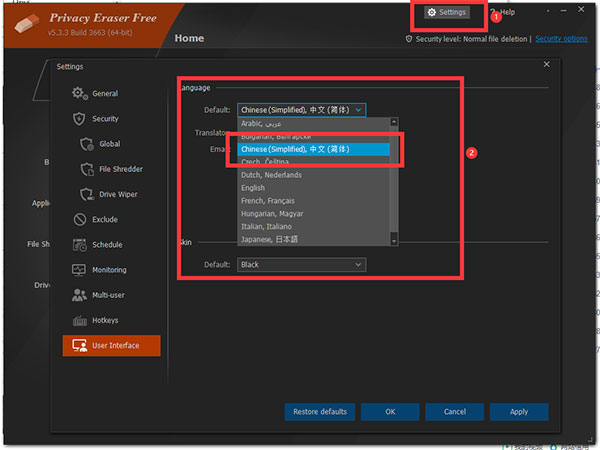
Task: Click the Global shield icon
Action: (86, 144)
